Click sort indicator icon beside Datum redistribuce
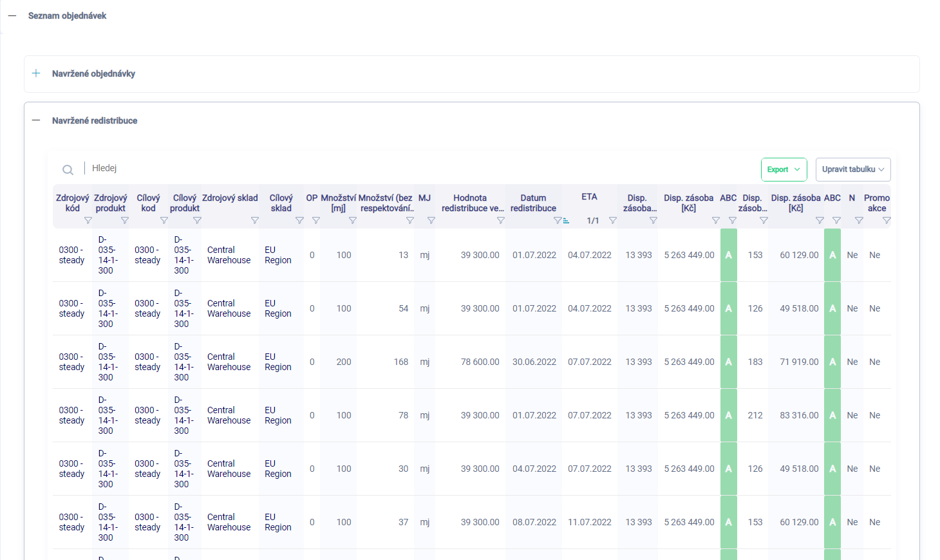 567,221
